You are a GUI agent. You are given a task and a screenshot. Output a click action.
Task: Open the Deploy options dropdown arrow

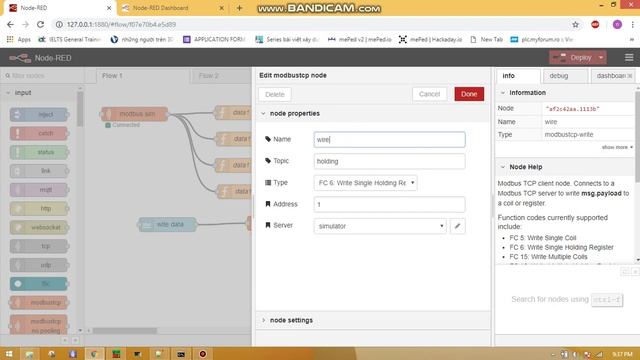click(601, 58)
